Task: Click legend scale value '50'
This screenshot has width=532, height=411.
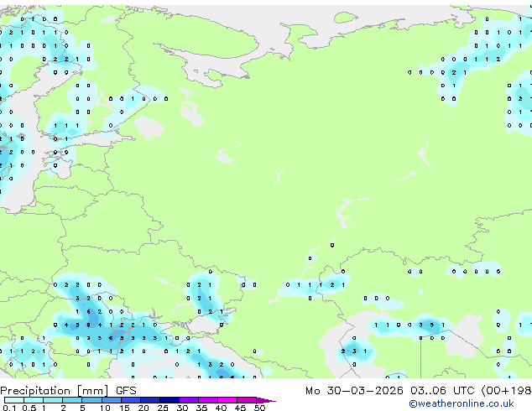Action: point(259,408)
